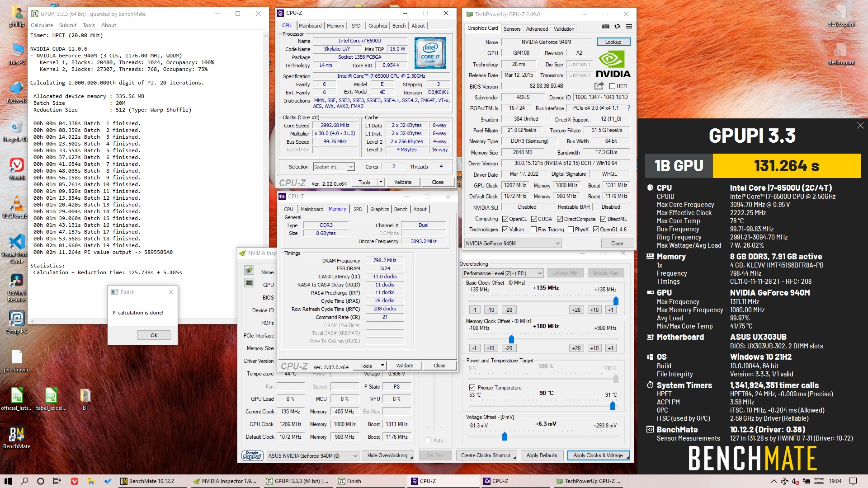Click Validate button in upper CPU-Z
This screenshot has height=488, width=868.
(x=403, y=182)
